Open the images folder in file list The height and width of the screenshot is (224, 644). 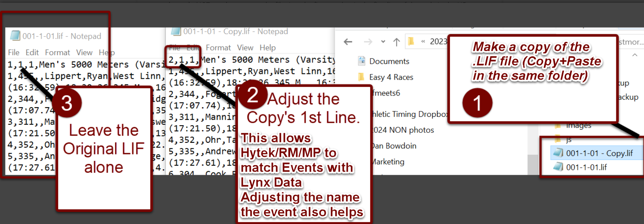pyautogui.click(x=579, y=126)
